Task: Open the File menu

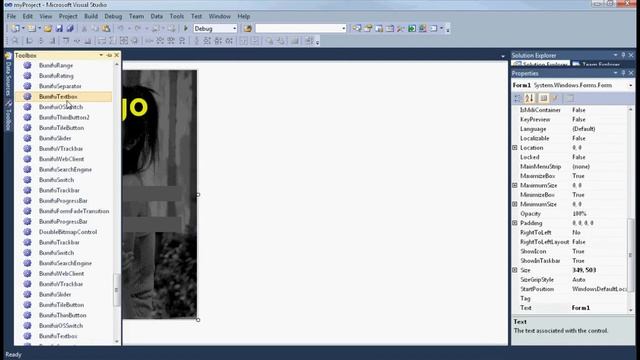Action: click(x=11, y=16)
